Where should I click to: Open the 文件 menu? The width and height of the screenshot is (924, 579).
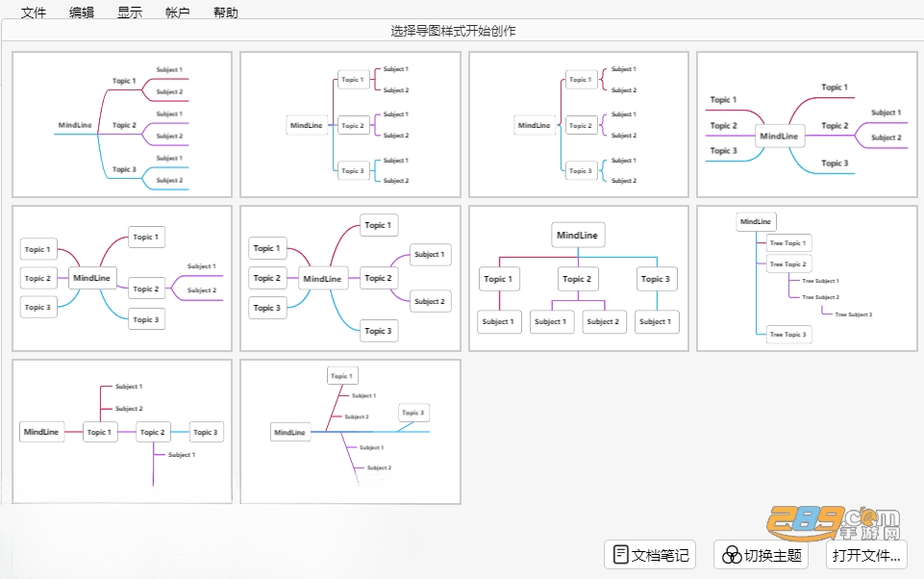33,13
